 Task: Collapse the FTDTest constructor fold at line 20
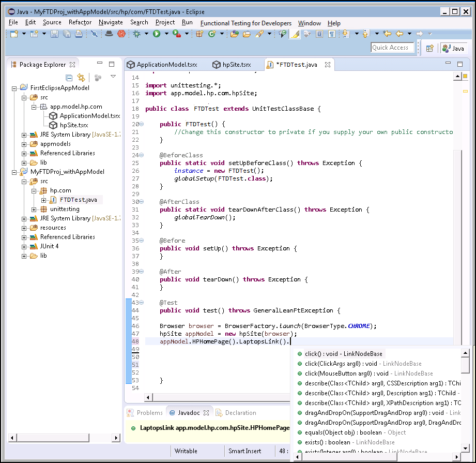coord(142,125)
